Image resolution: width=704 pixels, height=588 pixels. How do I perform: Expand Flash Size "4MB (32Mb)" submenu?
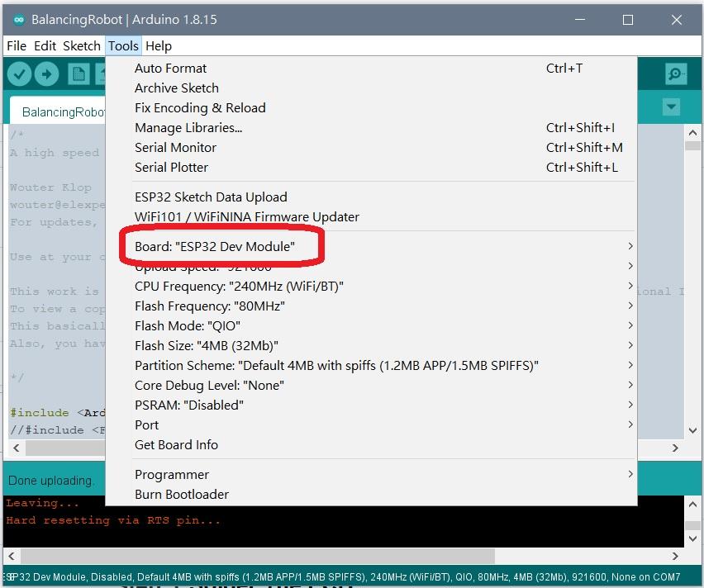point(371,346)
